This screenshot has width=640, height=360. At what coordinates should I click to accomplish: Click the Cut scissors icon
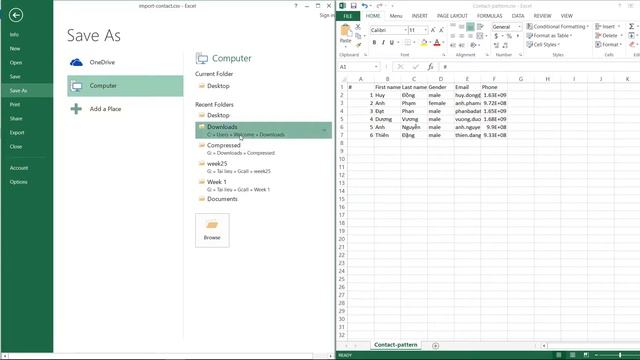tap(358, 27)
